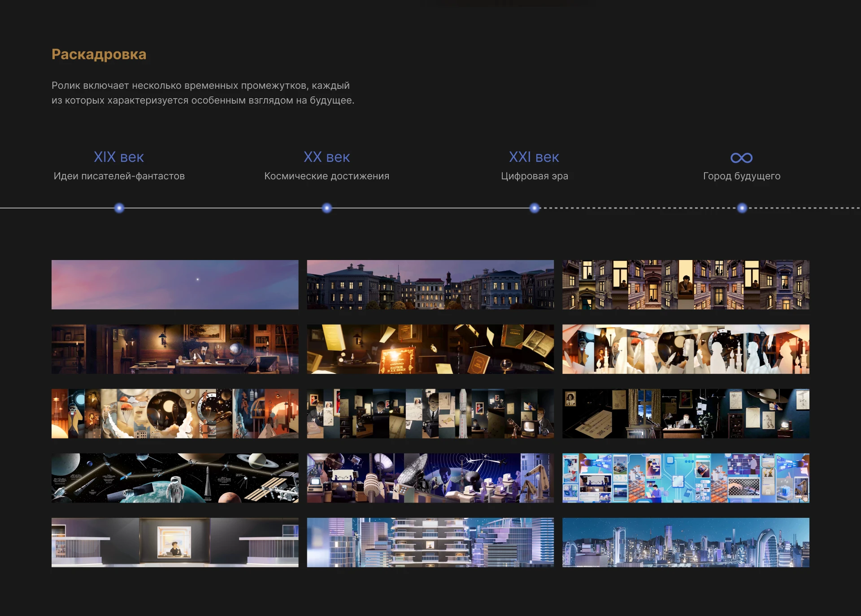Open the radio telescope dishes frame

pyautogui.click(x=430, y=478)
